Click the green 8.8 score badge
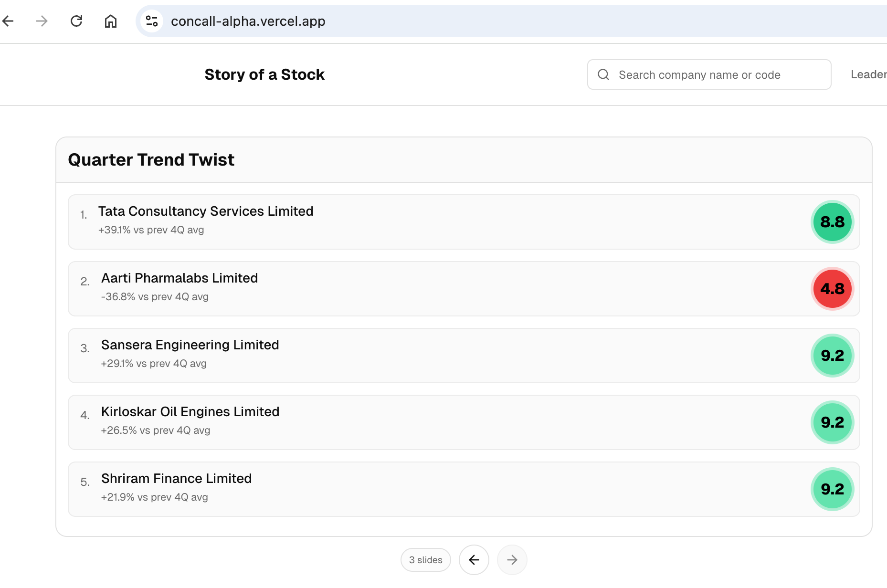The height and width of the screenshot is (588, 887). pos(832,222)
